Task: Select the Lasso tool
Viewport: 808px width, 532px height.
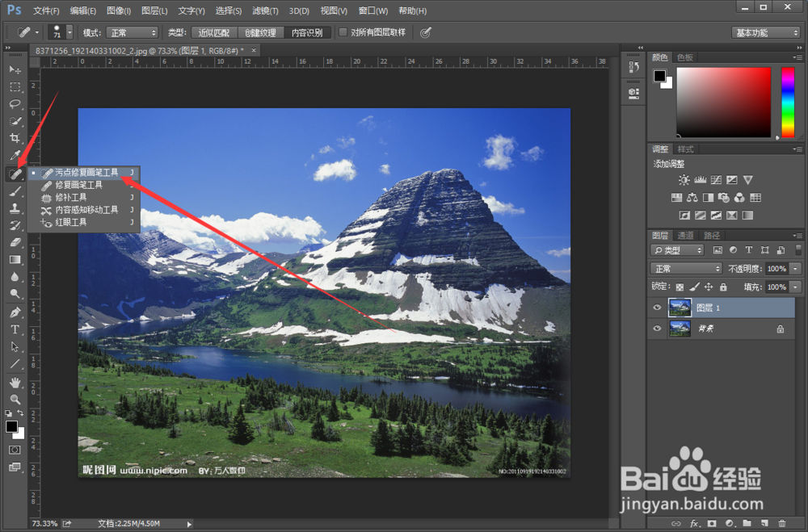Action: pyautogui.click(x=15, y=104)
